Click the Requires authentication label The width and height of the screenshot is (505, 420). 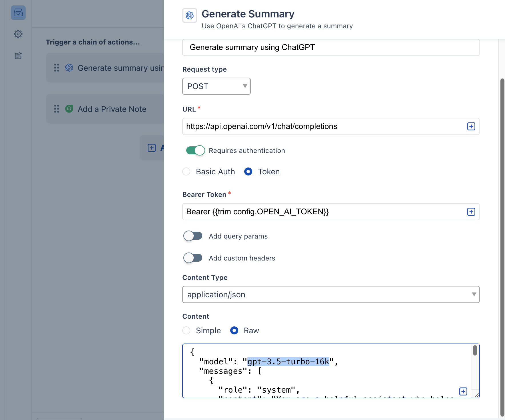(247, 151)
